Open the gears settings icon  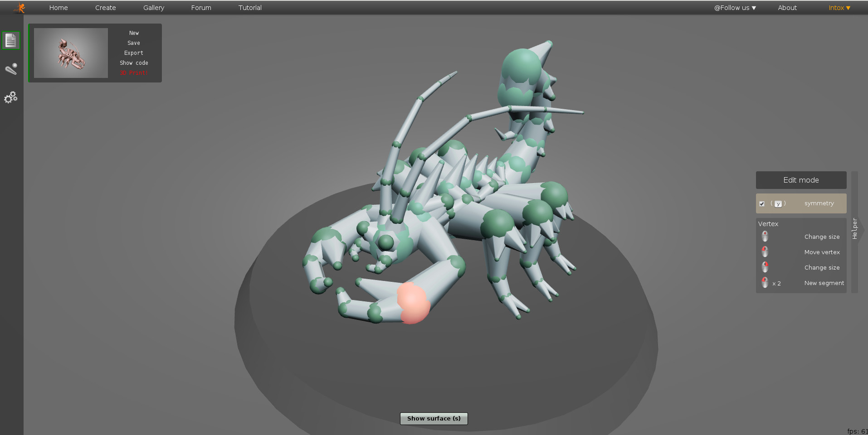11,97
